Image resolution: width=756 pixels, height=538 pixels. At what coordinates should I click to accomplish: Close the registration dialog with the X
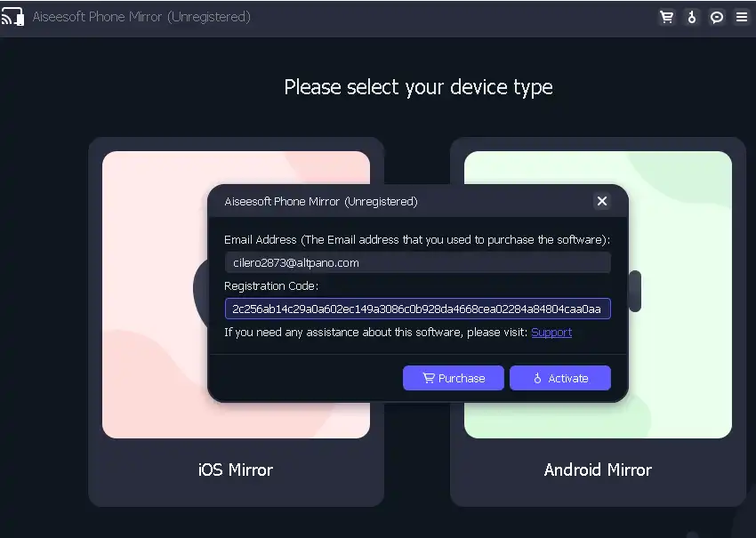(602, 201)
